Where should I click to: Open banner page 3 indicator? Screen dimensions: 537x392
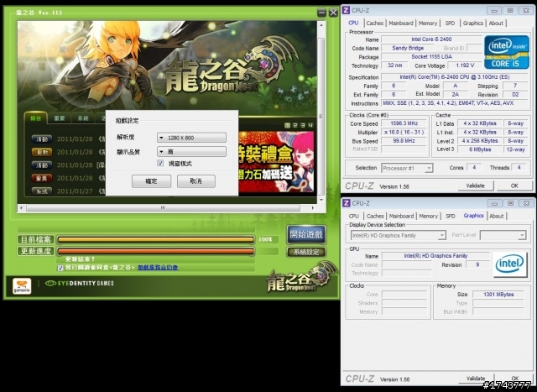point(303,125)
